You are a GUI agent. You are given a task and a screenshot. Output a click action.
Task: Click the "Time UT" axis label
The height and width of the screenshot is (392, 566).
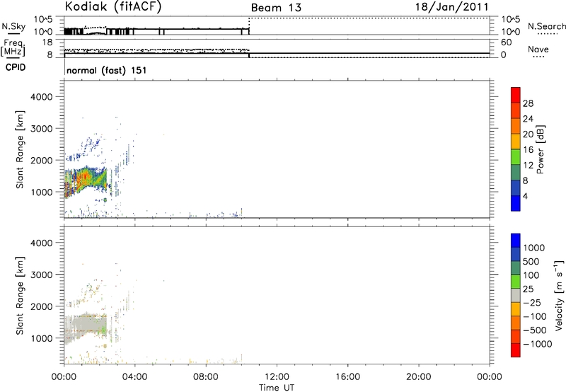click(x=277, y=387)
